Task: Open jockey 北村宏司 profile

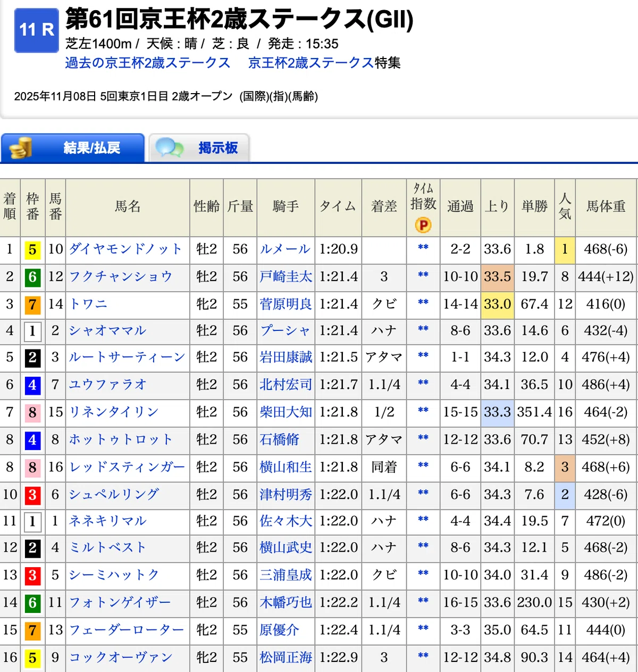Action: (x=286, y=385)
